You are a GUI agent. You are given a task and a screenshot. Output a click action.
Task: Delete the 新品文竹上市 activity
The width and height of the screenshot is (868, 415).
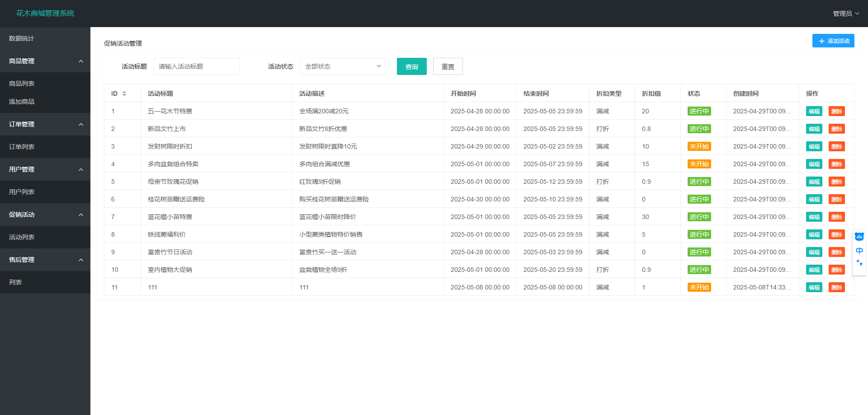click(x=837, y=129)
